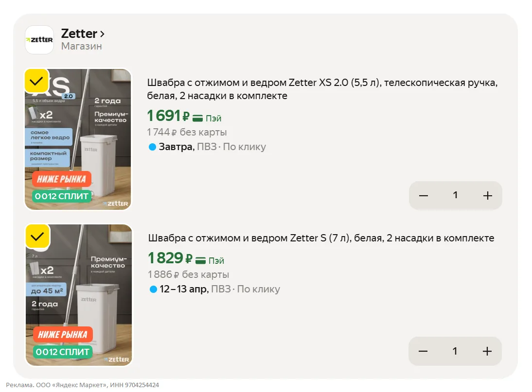Click the Пэй card icon beside 1829 ₽

click(200, 261)
